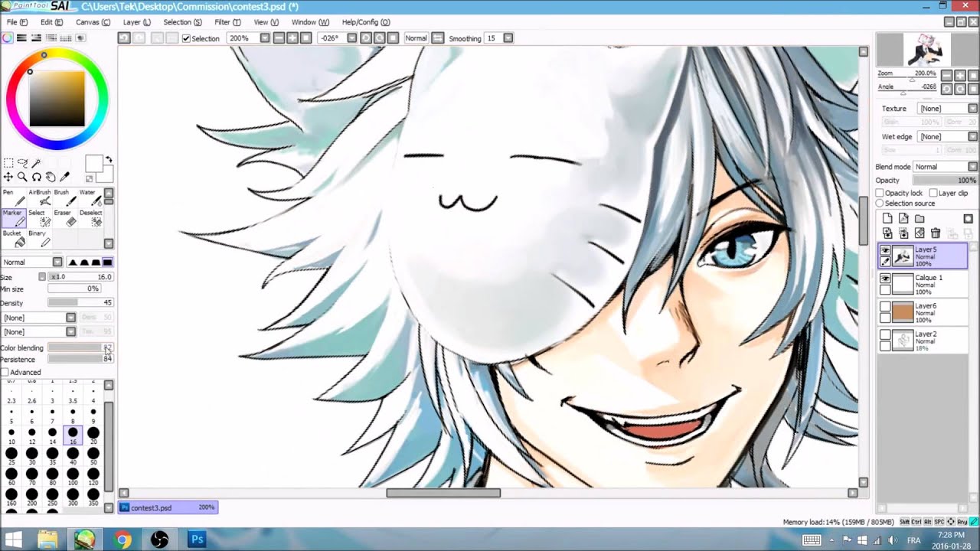Toggle the Selection checkbox in toolbar

tap(186, 38)
